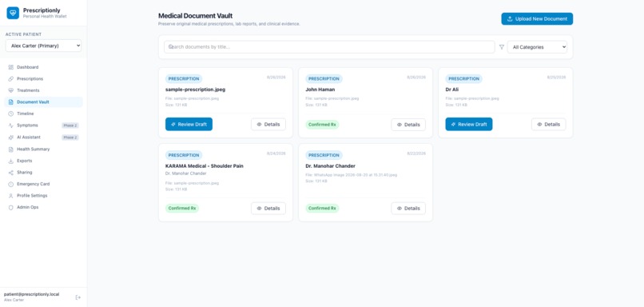Click the Admin Ops shield icon
Image resolution: width=644 pixels, height=307 pixels.
[10, 208]
